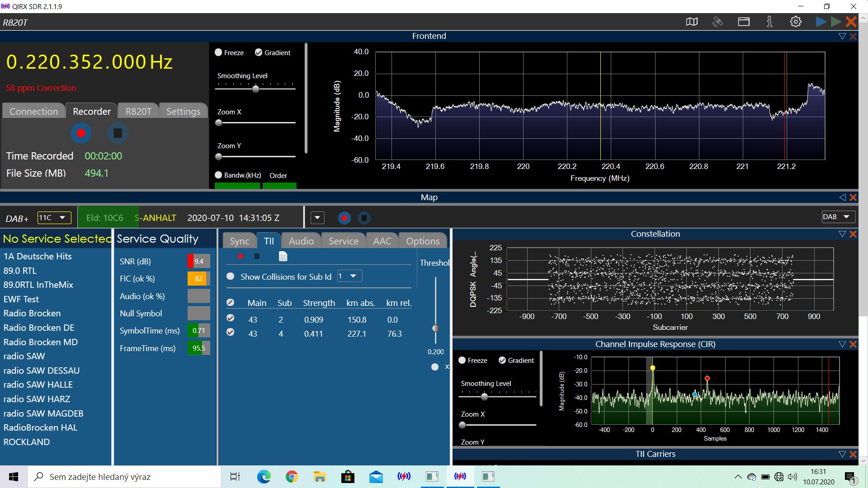Close the TII Carriers panel

(x=853, y=454)
